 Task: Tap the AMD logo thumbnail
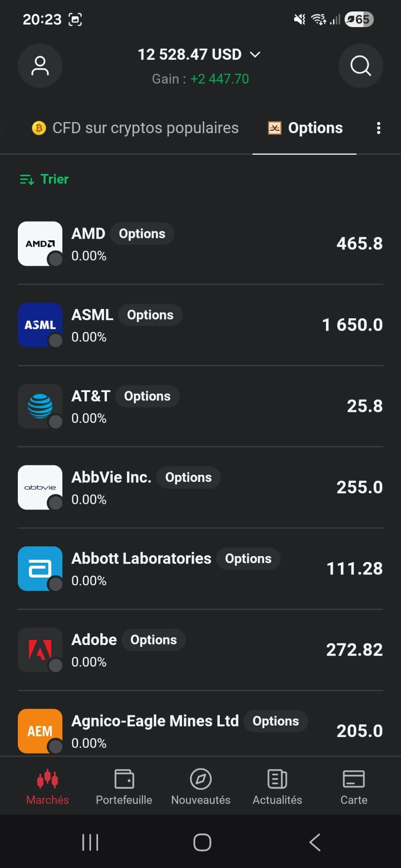(40, 244)
